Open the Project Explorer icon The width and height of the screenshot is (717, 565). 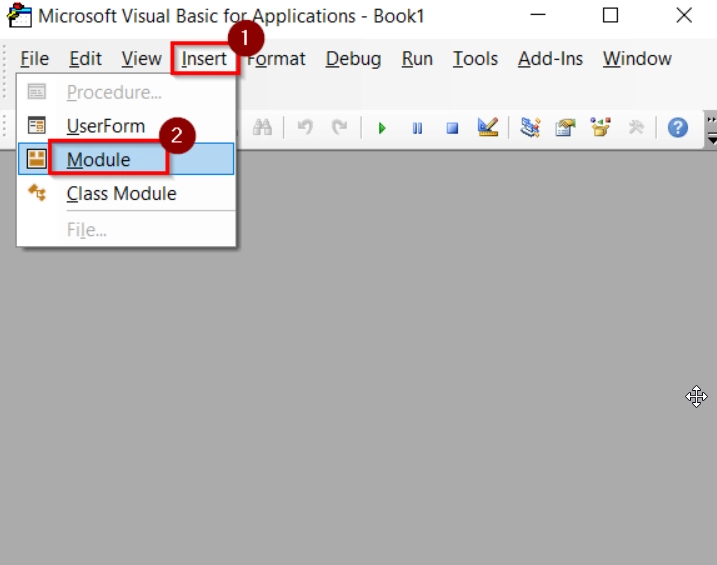[530, 127]
